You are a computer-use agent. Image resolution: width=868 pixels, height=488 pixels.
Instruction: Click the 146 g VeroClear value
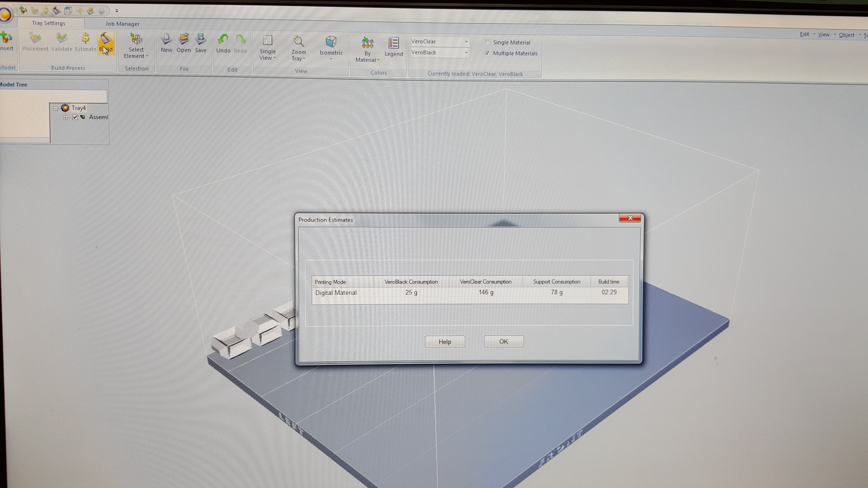pyautogui.click(x=486, y=292)
